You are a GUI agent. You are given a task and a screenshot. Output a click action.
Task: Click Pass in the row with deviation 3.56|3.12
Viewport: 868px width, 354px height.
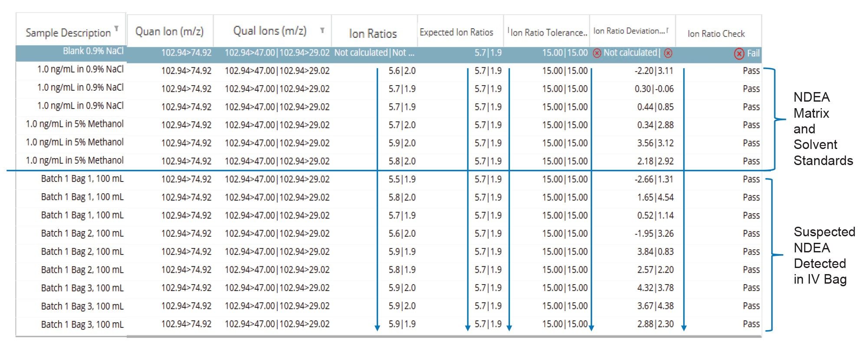751,143
